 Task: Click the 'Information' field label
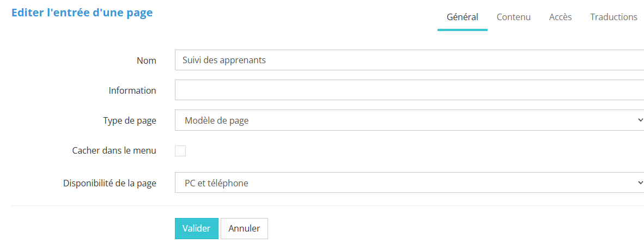click(x=132, y=90)
